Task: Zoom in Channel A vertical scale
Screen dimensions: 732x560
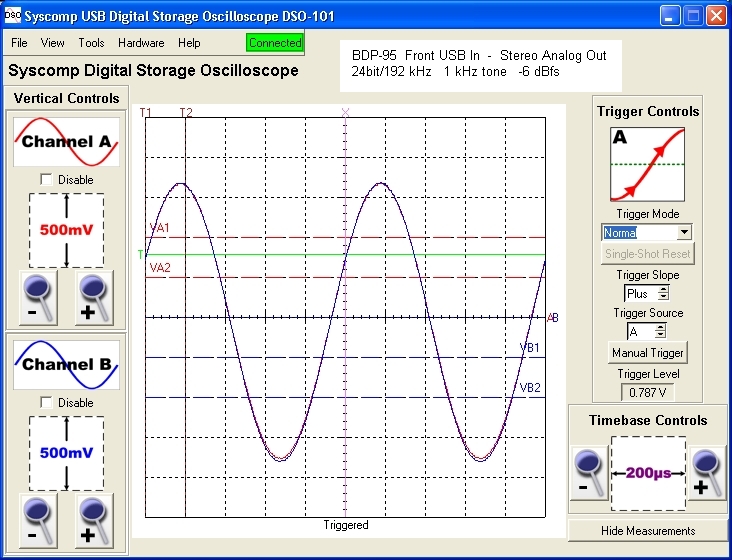Action: click(95, 298)
